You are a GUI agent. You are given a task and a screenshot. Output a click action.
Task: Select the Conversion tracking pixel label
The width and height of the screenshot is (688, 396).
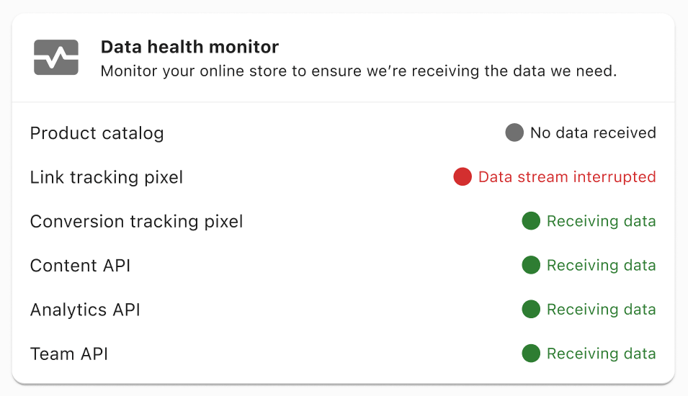[136, 221]
